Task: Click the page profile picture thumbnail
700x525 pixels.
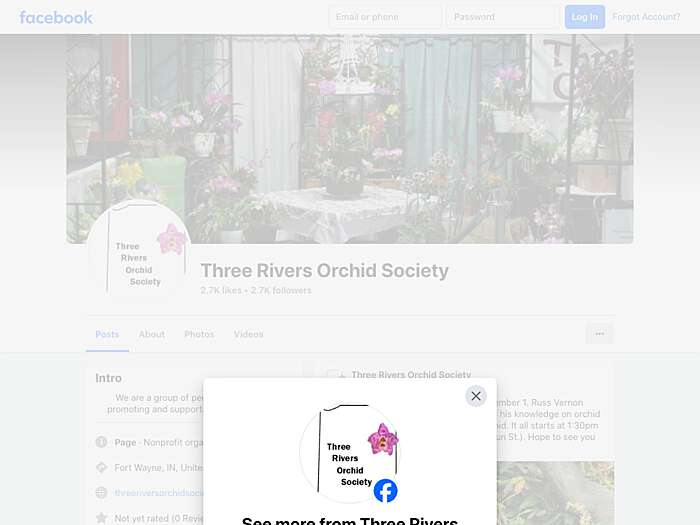Action: [x=139, y=253]
